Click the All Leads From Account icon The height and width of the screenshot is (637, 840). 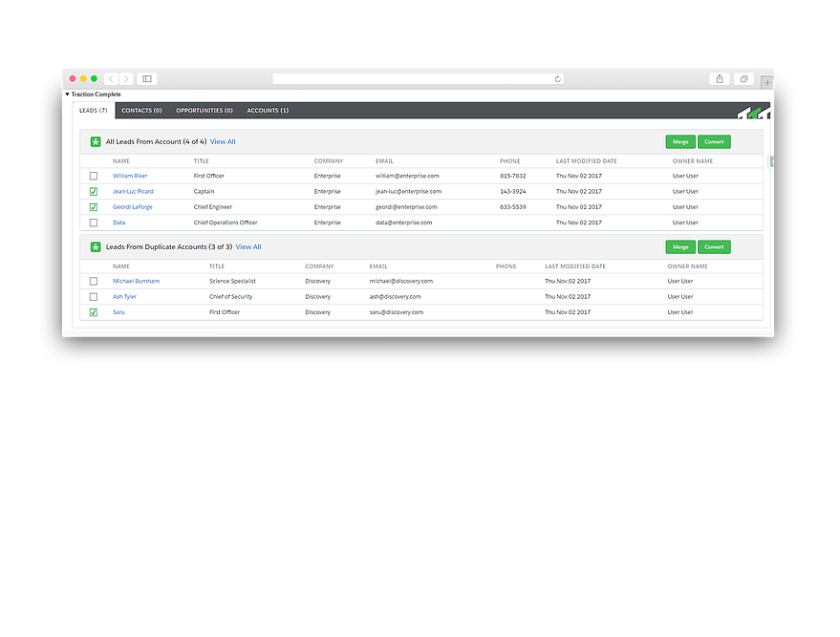[x=96, y=142]
